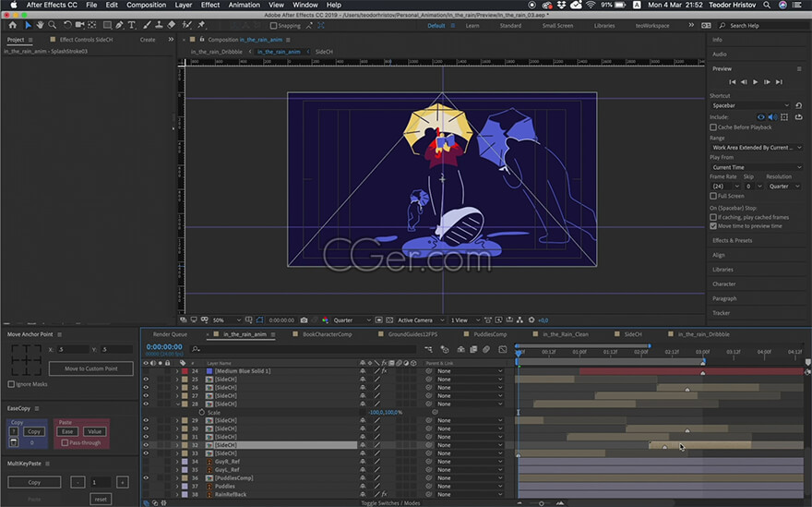The image size is (812, 507).
Task: Click the Ease paste button
Action: tap(67, 431)
